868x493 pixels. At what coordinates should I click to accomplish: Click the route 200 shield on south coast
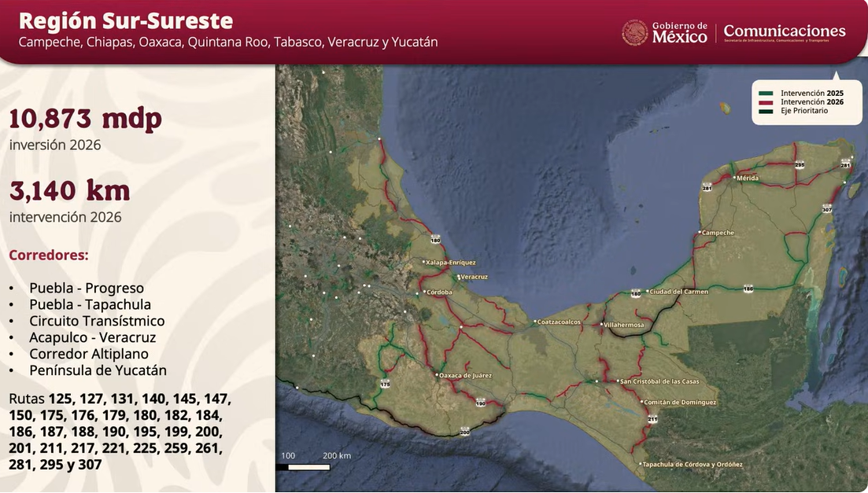464,431
